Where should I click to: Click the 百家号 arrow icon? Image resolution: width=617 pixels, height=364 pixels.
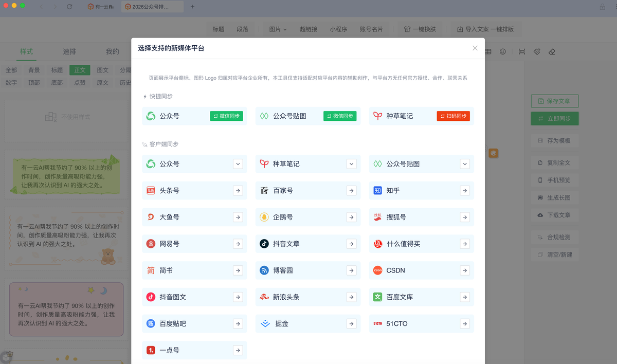(x=351, y=190)
